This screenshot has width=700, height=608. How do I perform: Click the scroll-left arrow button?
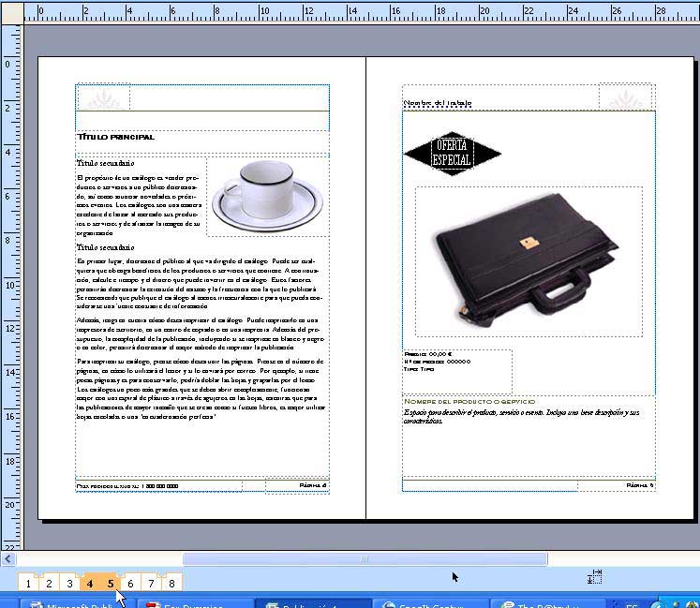click(8, 558)
